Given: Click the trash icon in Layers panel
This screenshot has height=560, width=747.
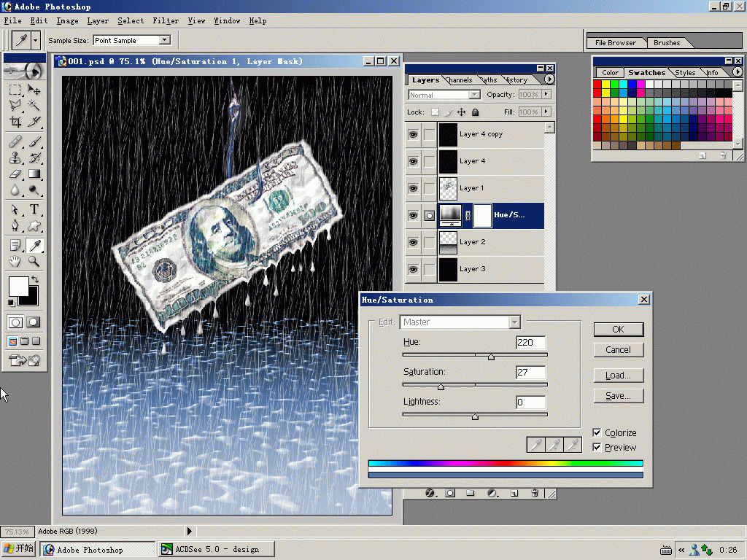Looking at the screenshot, I should [535, 494].
